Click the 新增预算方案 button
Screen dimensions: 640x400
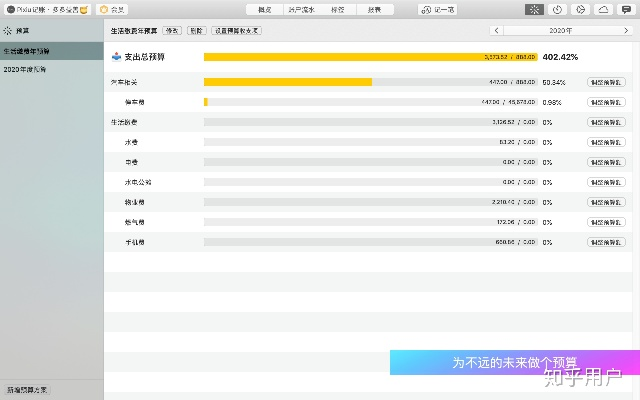27,390
